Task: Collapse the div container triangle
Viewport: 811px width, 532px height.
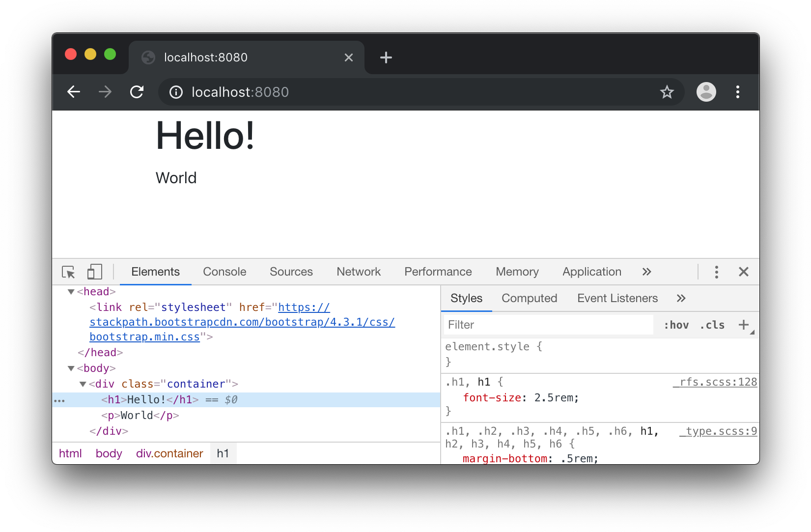Action: click(83, 384)
